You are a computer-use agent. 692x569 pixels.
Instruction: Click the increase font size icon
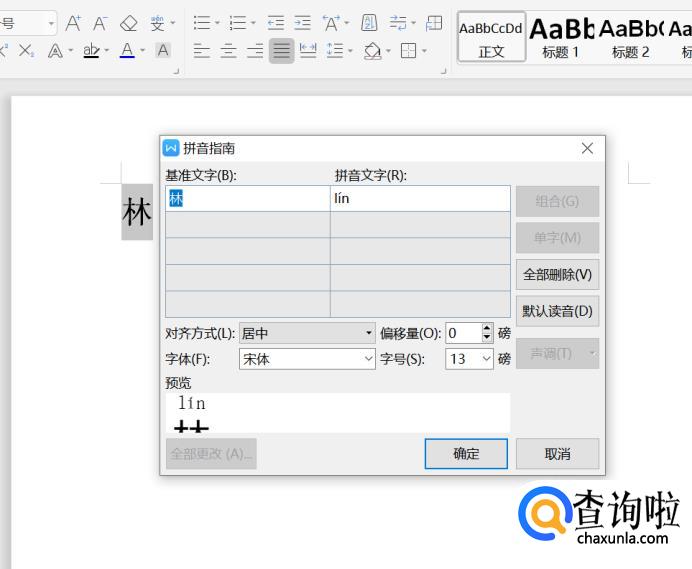[73, 23]
